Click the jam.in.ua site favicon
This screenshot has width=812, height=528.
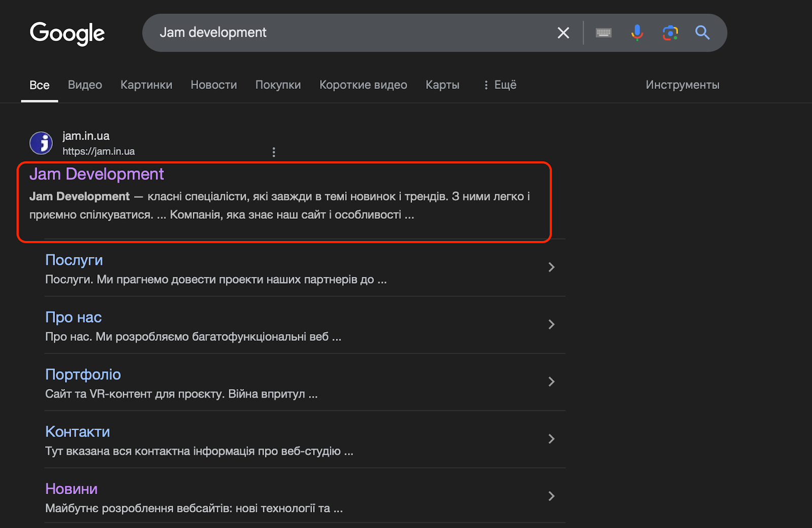pyautogui.click(x=41, y=143)
